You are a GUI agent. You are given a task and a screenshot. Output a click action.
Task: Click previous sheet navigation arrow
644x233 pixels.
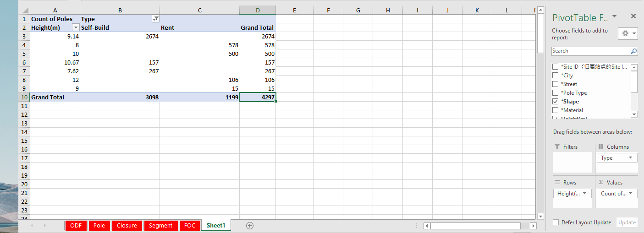pyautogui.click(x=32, y=226)
